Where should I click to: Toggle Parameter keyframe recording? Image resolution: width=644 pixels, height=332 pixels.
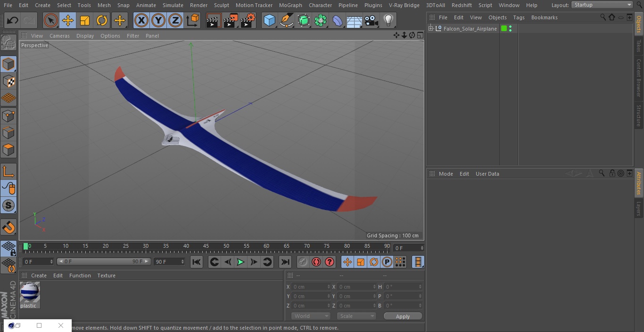click(x=387, y=262)
